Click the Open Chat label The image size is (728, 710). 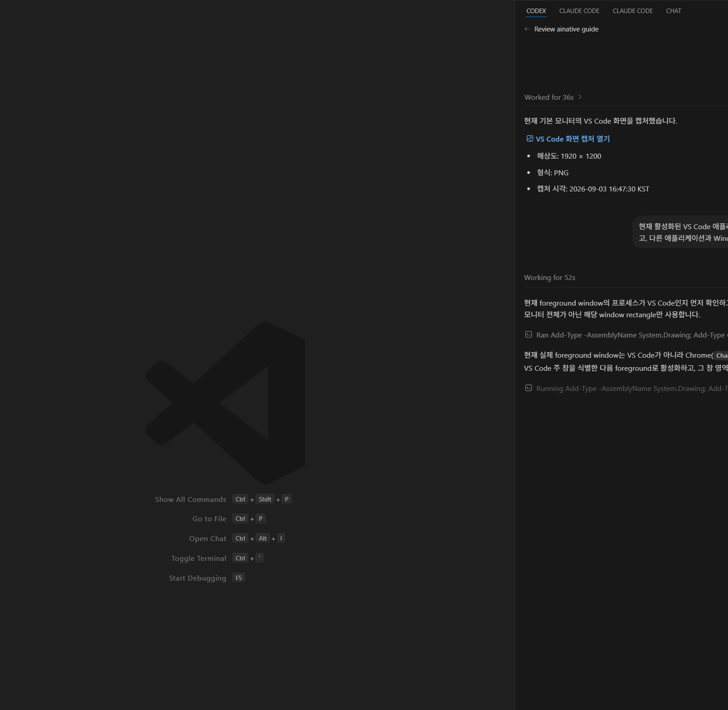[x=207, y=538]
